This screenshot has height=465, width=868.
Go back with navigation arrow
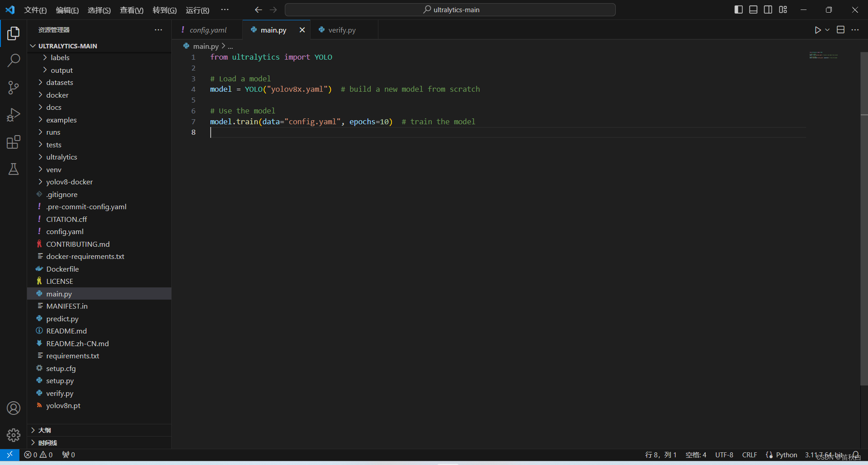coord(258,9)
